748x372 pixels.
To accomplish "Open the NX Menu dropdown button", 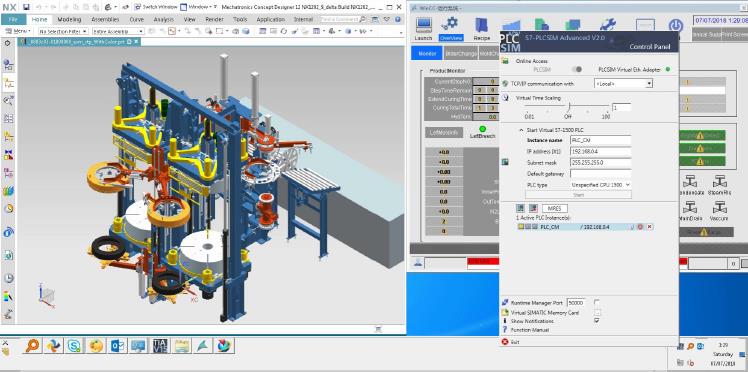I will pyautogui.click(x=18, y=31).
